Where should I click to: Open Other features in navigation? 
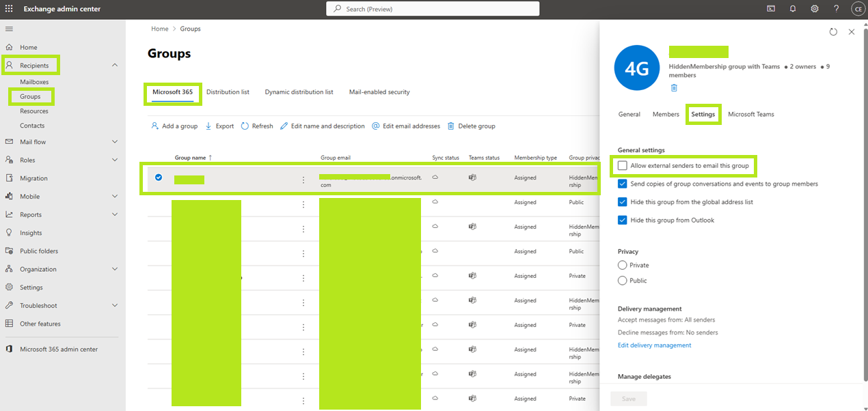click(40, 324)
